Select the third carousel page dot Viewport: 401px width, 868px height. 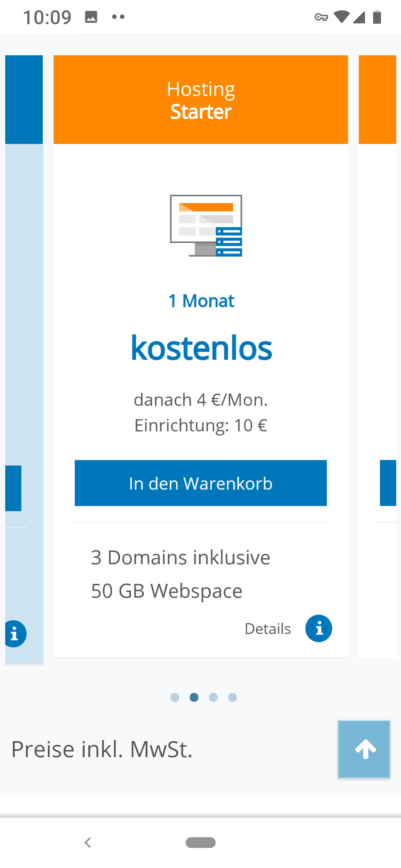coord(213,697)
